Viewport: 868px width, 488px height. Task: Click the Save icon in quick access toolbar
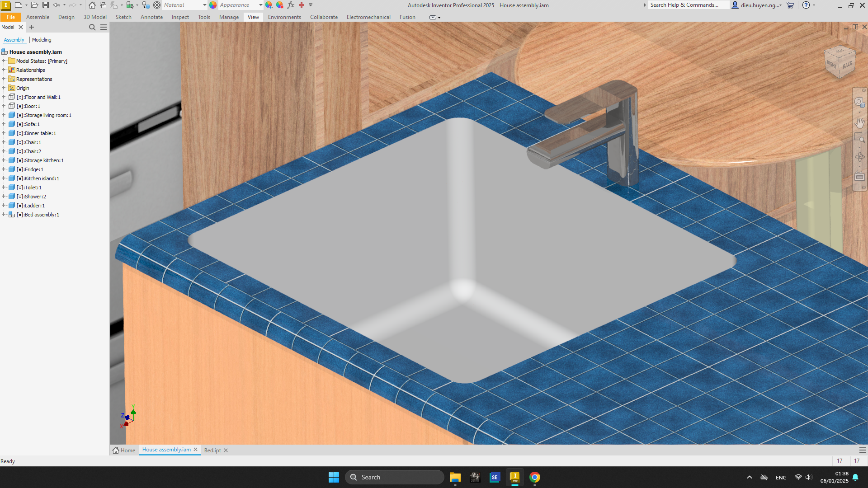pos(46,5)
